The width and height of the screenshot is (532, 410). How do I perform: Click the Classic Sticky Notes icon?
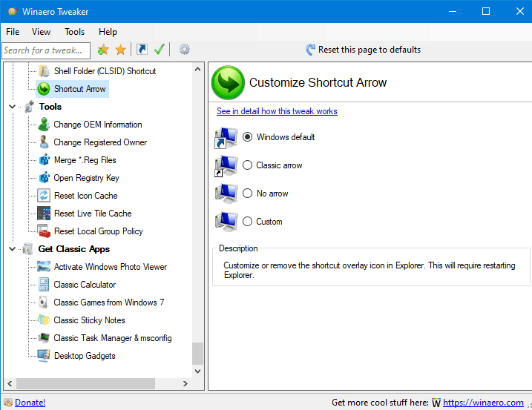click(x=44, y=320)
